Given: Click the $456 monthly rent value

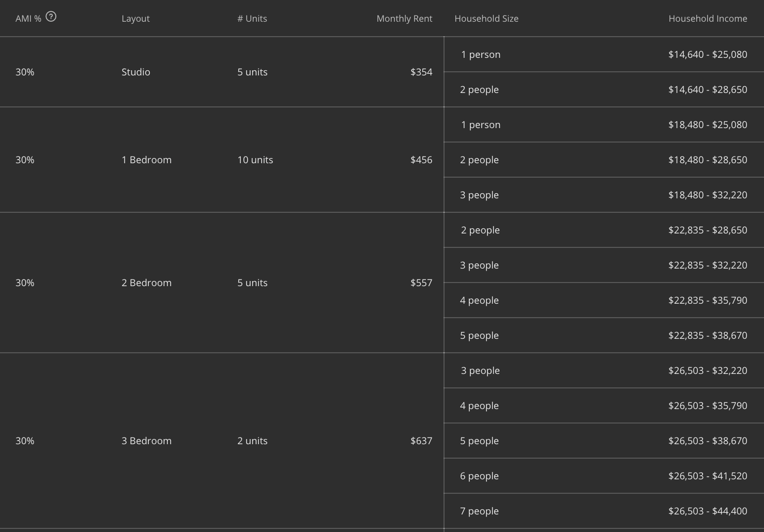Looking at the screenshot, I should (x=421, y=160).
